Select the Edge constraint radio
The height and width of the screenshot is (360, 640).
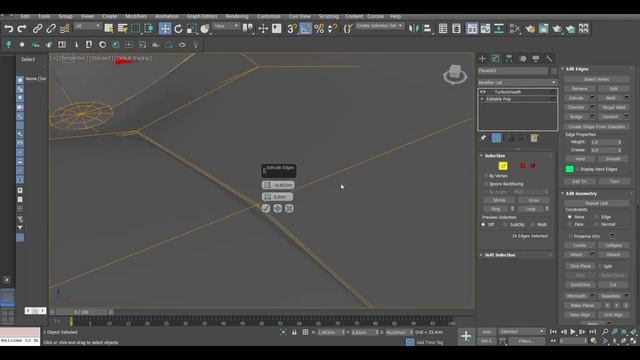pyautogui.click(x=596, y=217)
